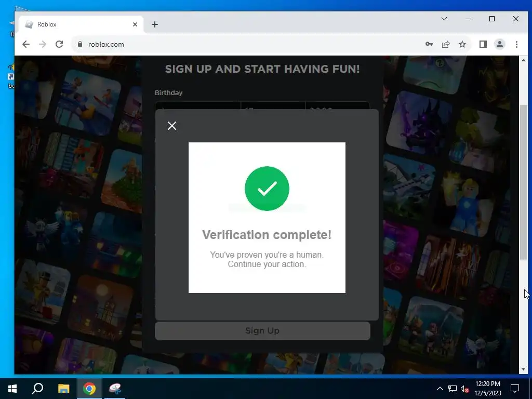This screenshot has width=532, height=399.
Task: Open the Windows Start menu
Action: coord(12,389)
